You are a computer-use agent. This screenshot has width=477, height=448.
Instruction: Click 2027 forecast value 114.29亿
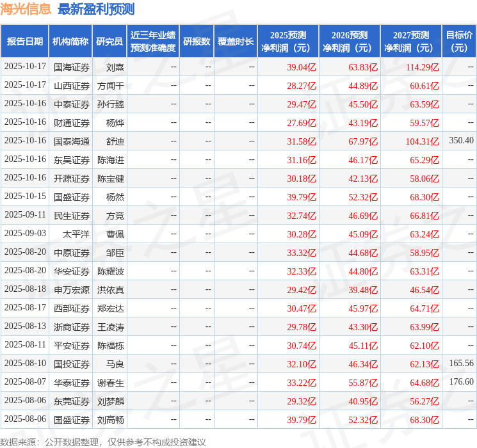[422, 67]
